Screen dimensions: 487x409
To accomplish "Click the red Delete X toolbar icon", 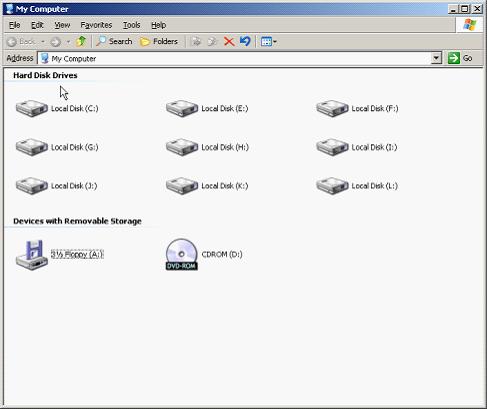I will pos(229,42).
